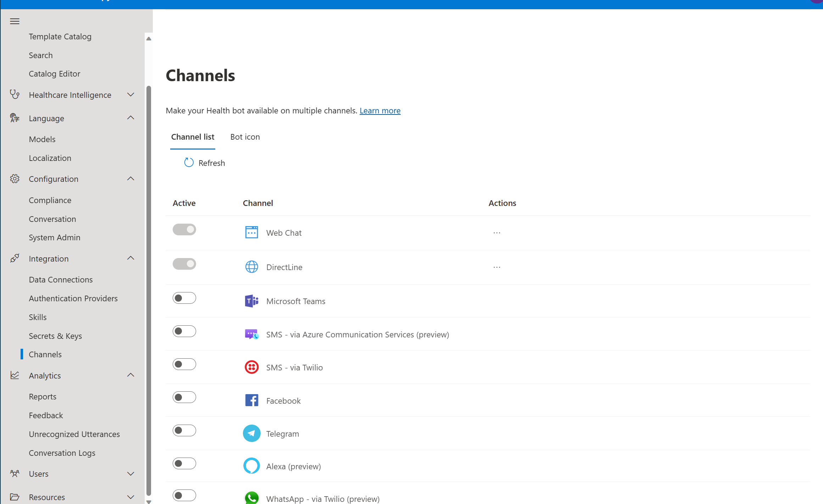The height and width of the screenshot is (504, 823).
Task: Click the Configuration gear icon
Action: pos(15,179)
